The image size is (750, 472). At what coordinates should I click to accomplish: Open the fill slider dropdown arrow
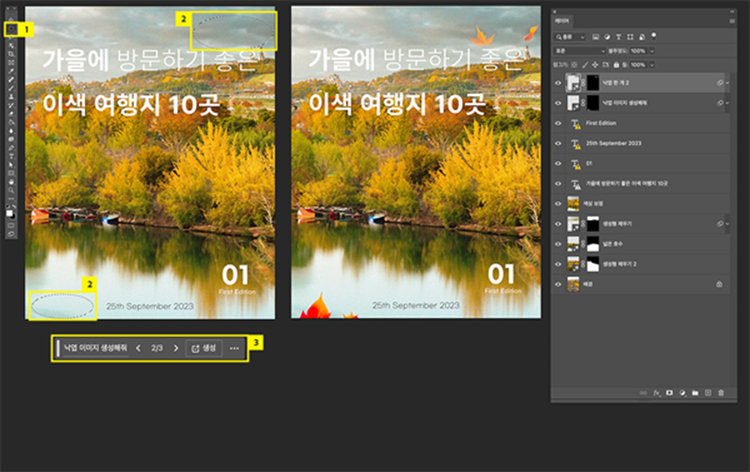pyautogui.click(x=652, y=65)
